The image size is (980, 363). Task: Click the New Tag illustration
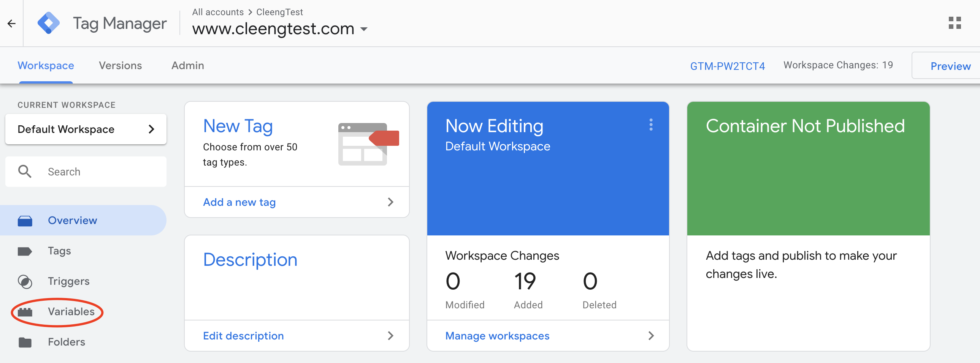tap(368, 144)
